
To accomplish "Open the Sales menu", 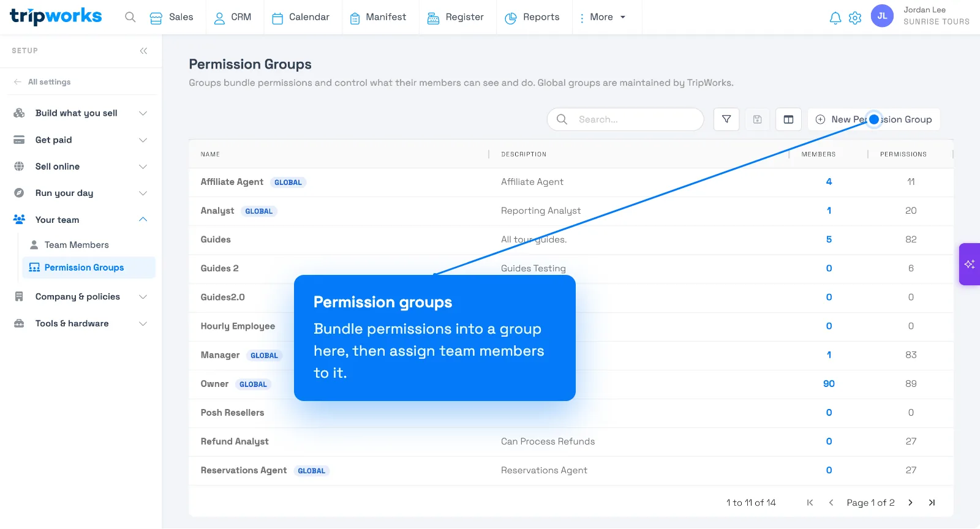I will pyautogui.click(x=171, y=17).
